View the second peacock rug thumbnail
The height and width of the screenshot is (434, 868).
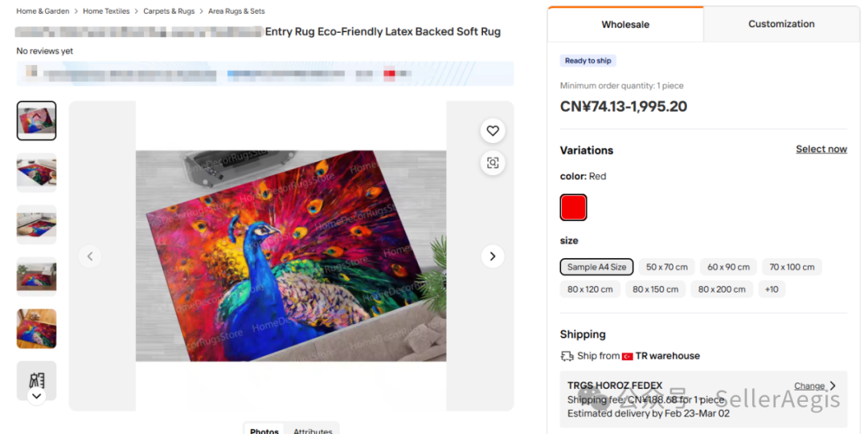(36, 173)
